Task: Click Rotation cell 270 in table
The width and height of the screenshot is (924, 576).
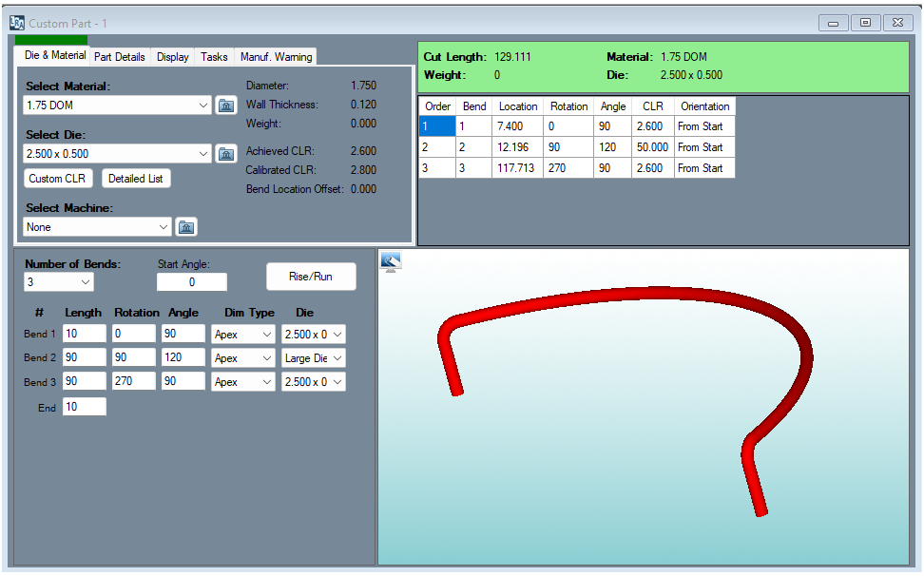Action: (568, 168)
